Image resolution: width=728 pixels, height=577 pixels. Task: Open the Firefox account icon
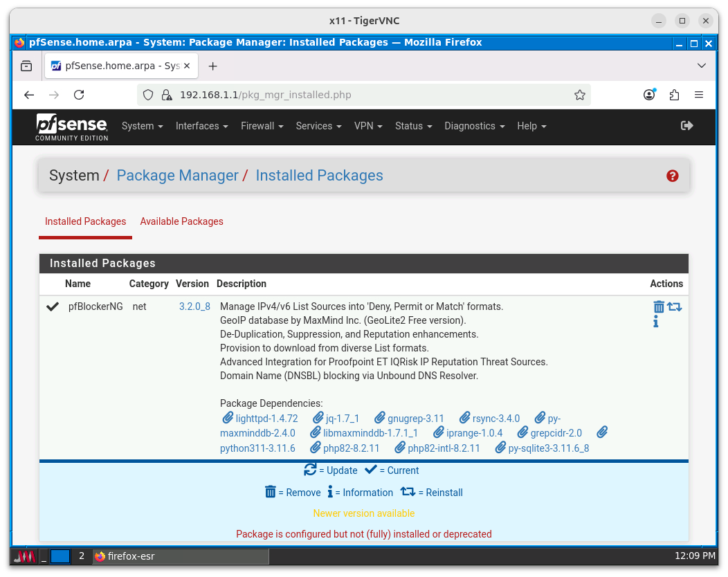click(649, 95)
